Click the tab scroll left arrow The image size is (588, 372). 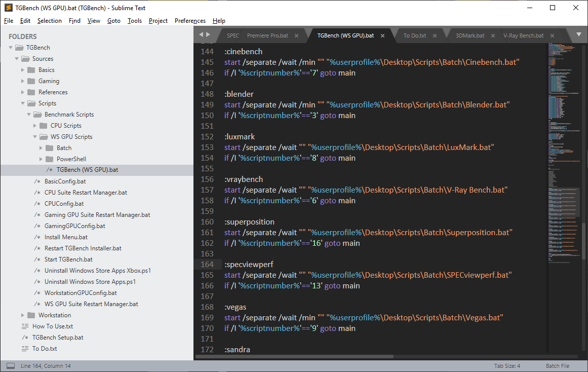tap(201, 34)
